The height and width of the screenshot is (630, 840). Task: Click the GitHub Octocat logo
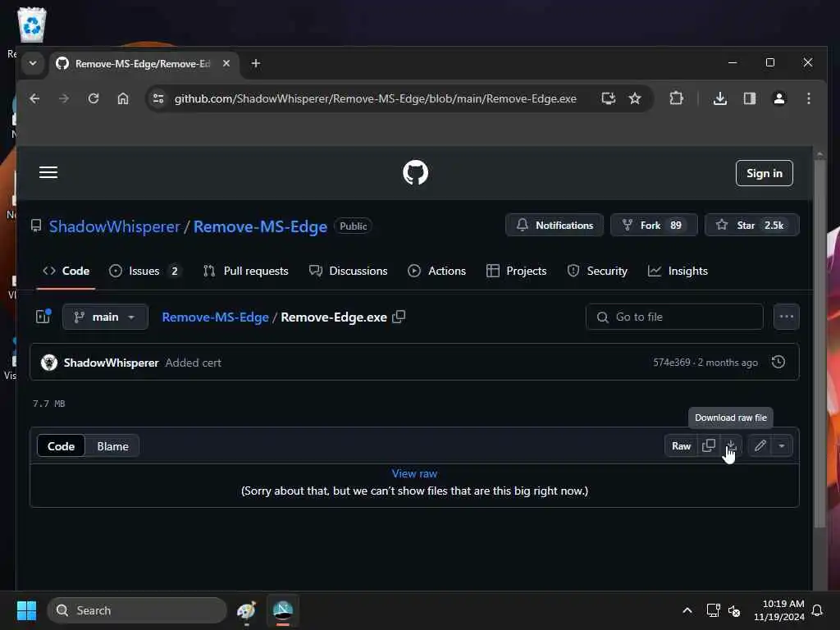(415, 172)
